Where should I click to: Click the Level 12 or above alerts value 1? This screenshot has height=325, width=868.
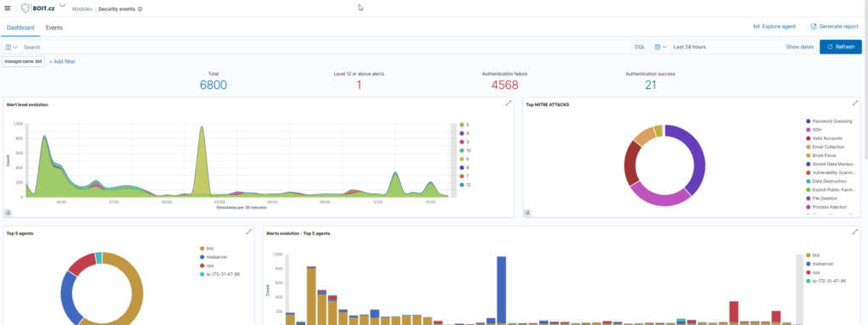click(x=359, y=85)
